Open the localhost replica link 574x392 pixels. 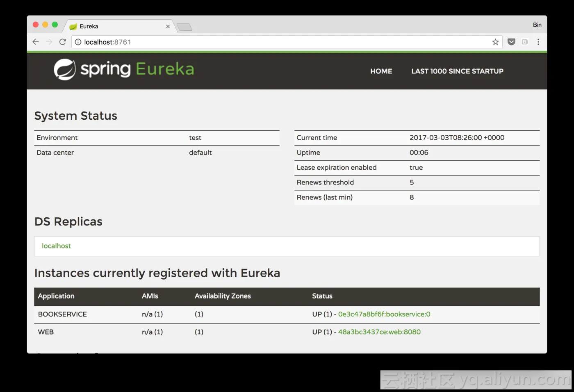coord(56,246)
